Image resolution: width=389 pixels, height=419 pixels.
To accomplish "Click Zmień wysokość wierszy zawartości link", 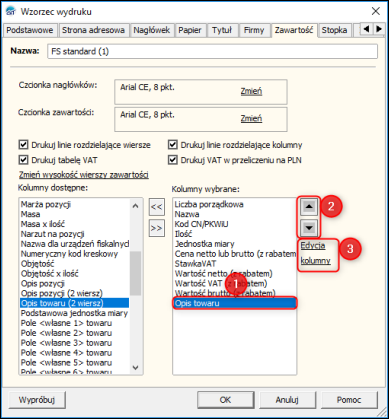I will pos(84,175).
